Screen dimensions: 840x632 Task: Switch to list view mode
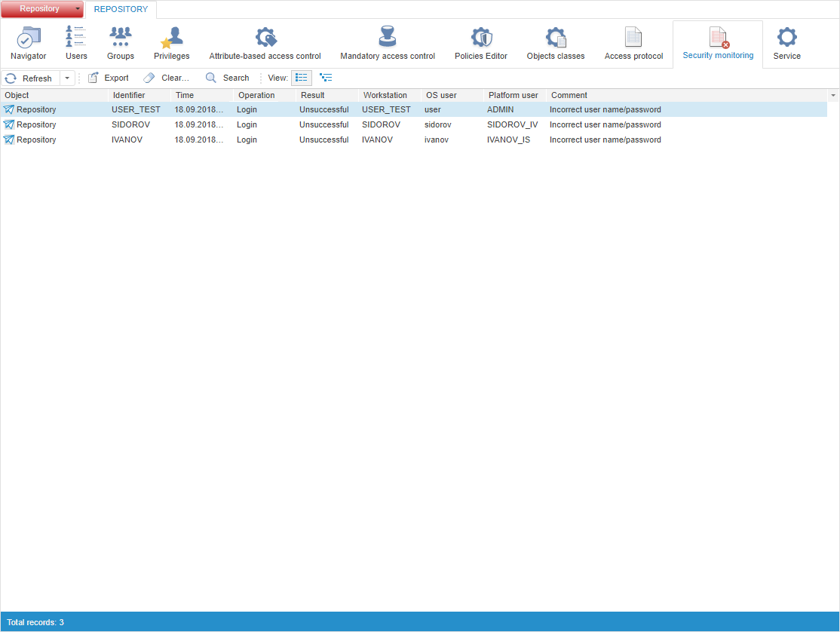(302, 78)
